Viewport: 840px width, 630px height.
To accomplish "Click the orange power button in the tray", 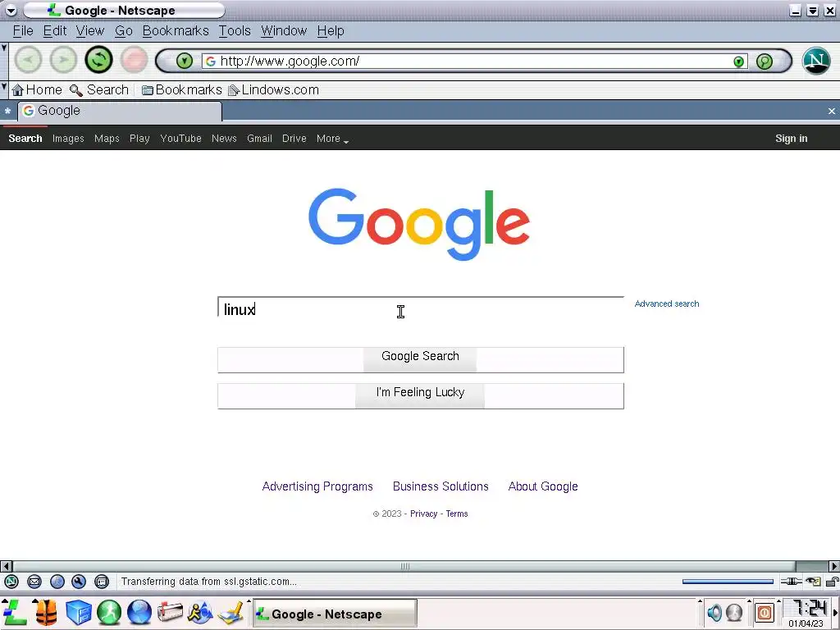I will click(765, 612).
